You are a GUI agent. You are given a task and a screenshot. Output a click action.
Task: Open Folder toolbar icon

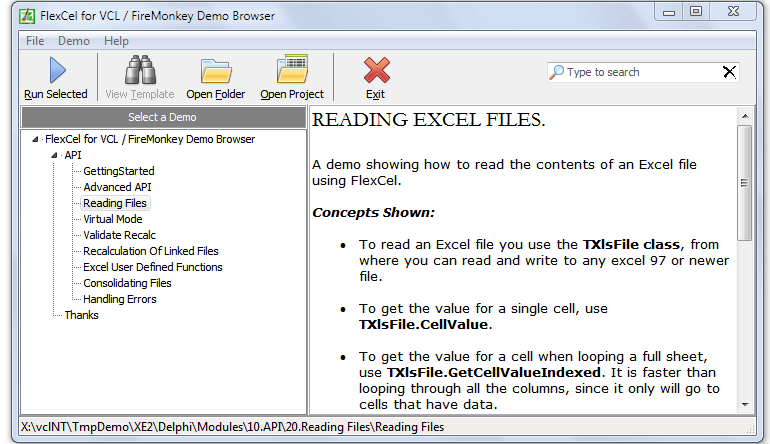[216, 71]
